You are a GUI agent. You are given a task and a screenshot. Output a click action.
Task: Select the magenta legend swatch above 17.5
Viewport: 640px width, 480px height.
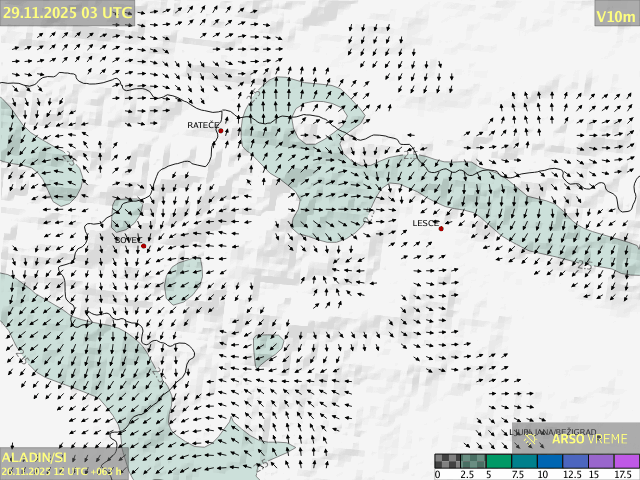pos(626,461)
